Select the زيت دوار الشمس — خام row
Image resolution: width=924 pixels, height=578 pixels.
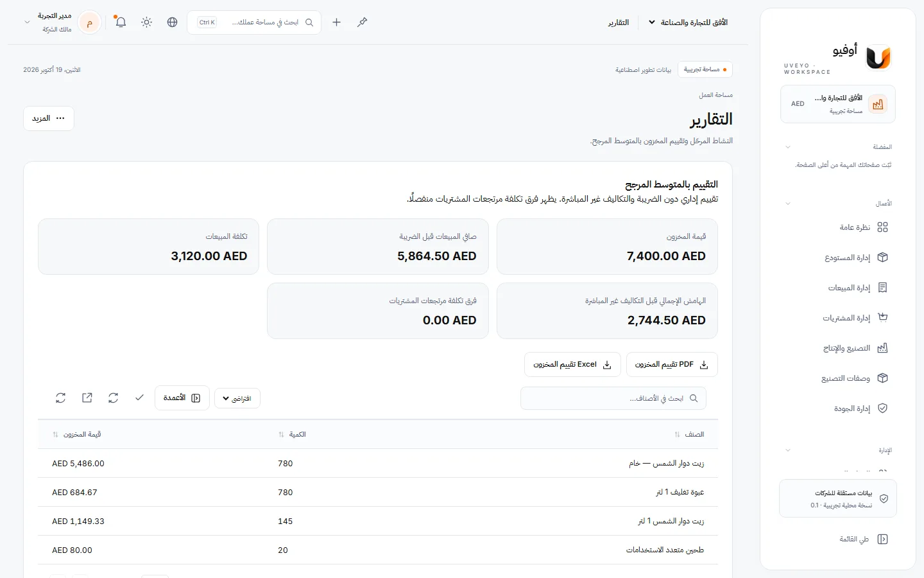[x=378, y=464]
